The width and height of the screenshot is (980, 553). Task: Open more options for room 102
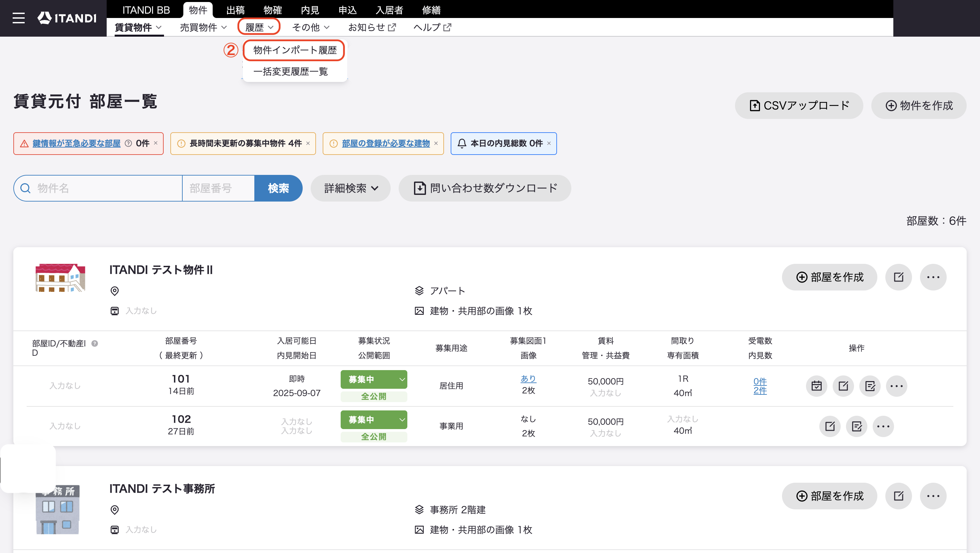[x=883, y=426]
